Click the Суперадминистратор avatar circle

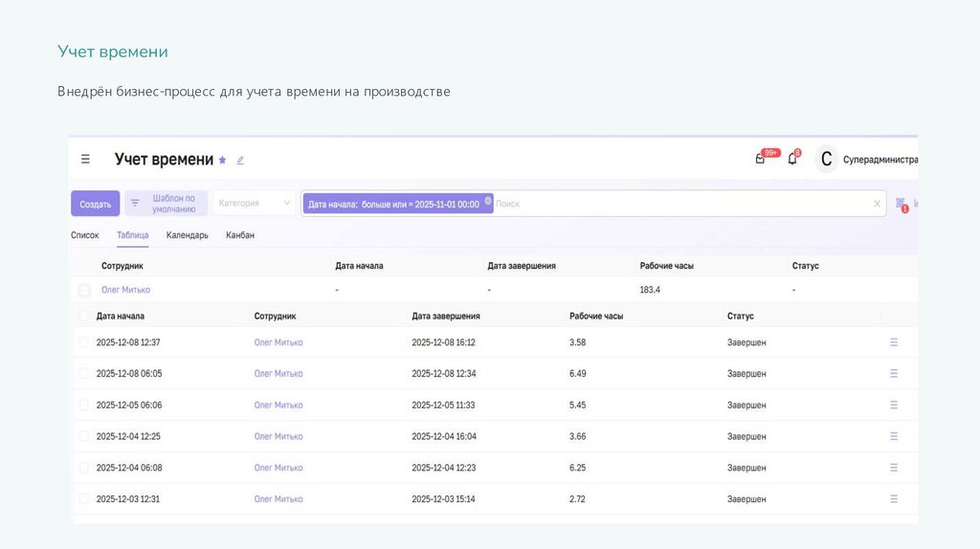(x=826, y=160)
